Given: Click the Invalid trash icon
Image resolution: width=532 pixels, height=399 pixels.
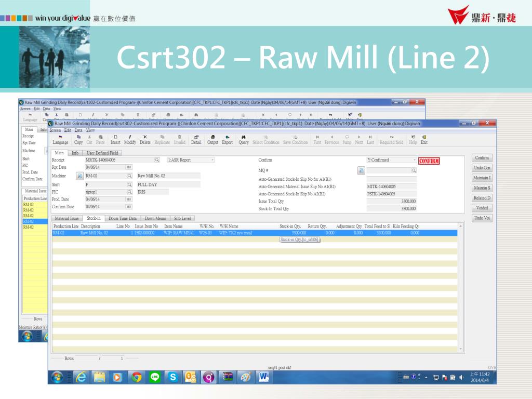Looking at the screenshot, I should coord(179,137).
